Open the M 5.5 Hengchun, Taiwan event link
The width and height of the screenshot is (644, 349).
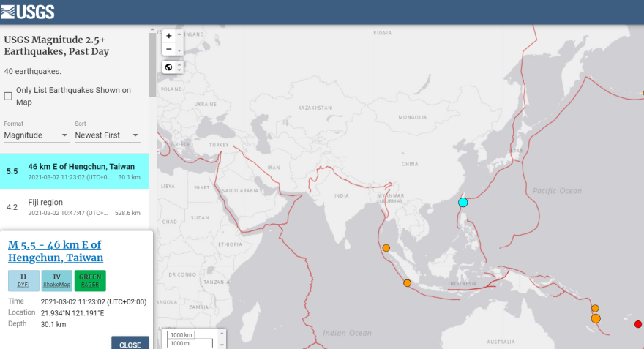coord(56,251)
